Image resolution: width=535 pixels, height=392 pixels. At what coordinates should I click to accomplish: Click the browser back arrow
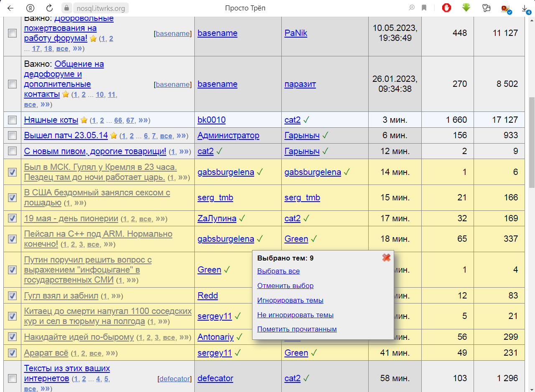point(10,8)
